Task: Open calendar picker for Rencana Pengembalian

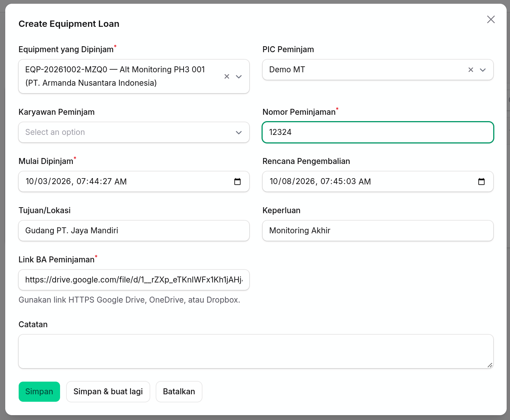Action: click(481, 181)
